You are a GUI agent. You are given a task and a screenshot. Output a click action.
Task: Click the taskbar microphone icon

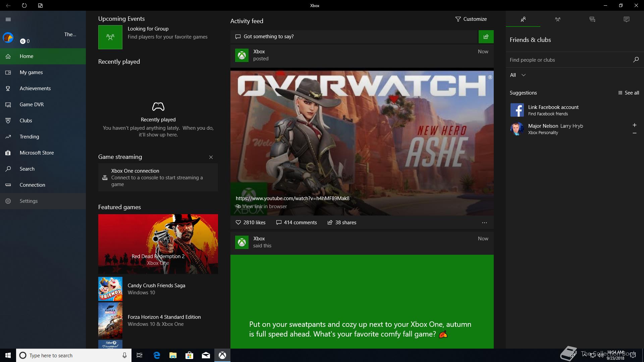pos(124,355)
